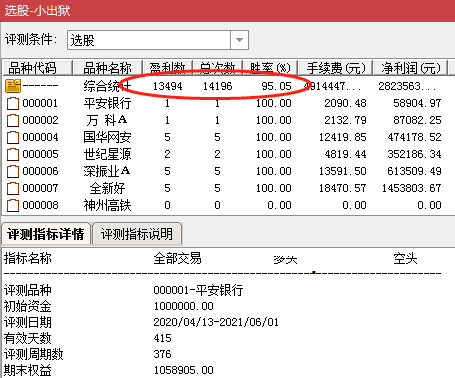The width and height of the screenshot is (455, 378).
Task: Click the document icon for 000005
Action: [13, 154]
